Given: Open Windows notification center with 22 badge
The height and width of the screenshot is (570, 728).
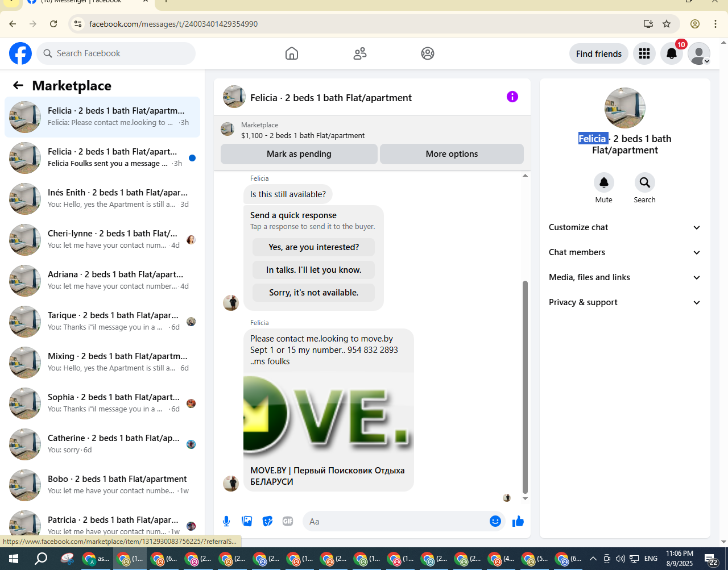Looking at the screenshot, I should pyautogui.click(x=711, y=559).
